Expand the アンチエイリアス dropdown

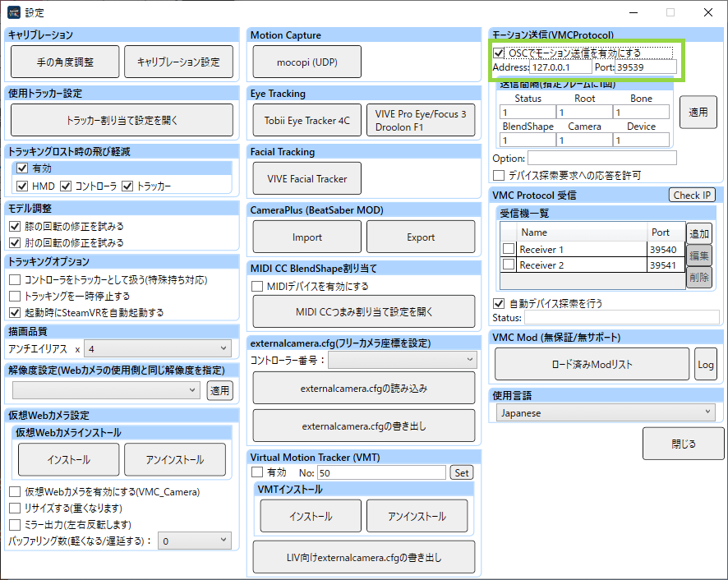158,348
